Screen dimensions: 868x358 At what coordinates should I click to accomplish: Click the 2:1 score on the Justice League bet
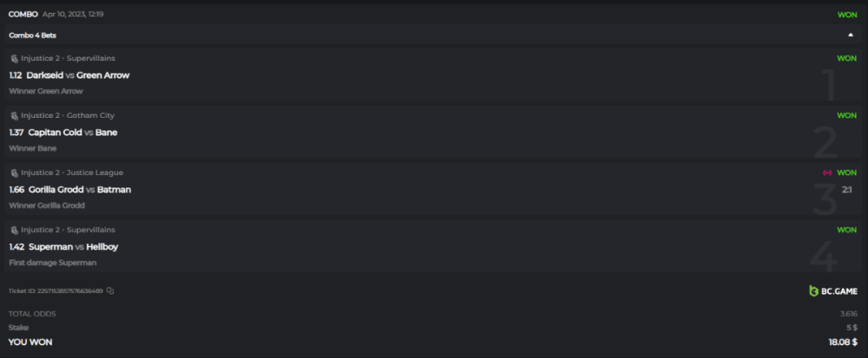pyautogui.click(x=847, y=190)
